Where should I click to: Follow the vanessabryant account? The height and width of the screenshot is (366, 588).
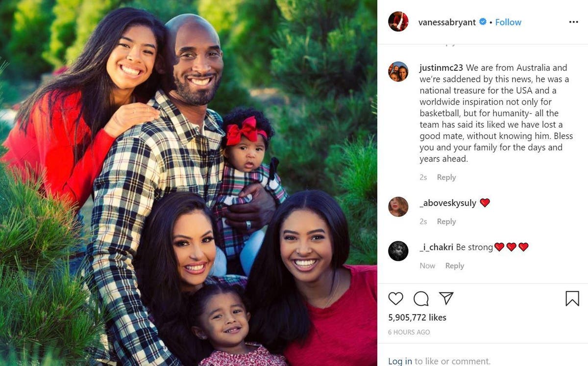click(508, 22)
